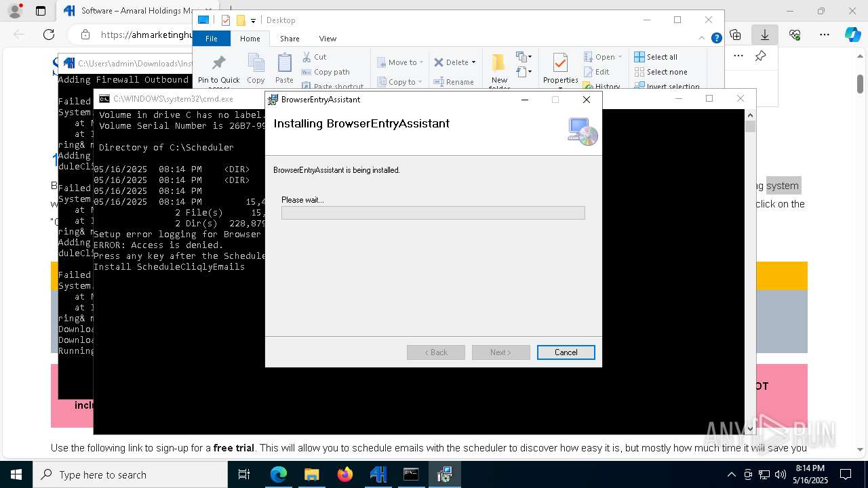Open Edge Browser essentials heart icon
The width and height of the screenshot is (868, 488).
tap(795, 35)
